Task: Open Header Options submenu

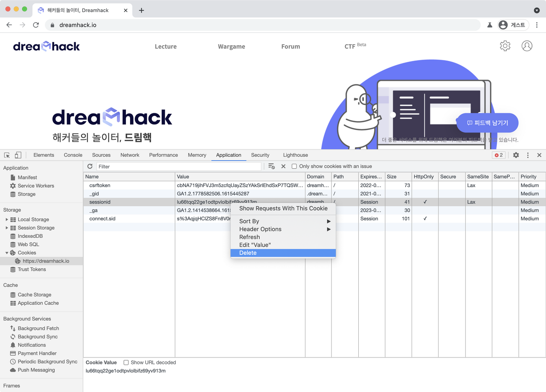Action: point(283,229)
